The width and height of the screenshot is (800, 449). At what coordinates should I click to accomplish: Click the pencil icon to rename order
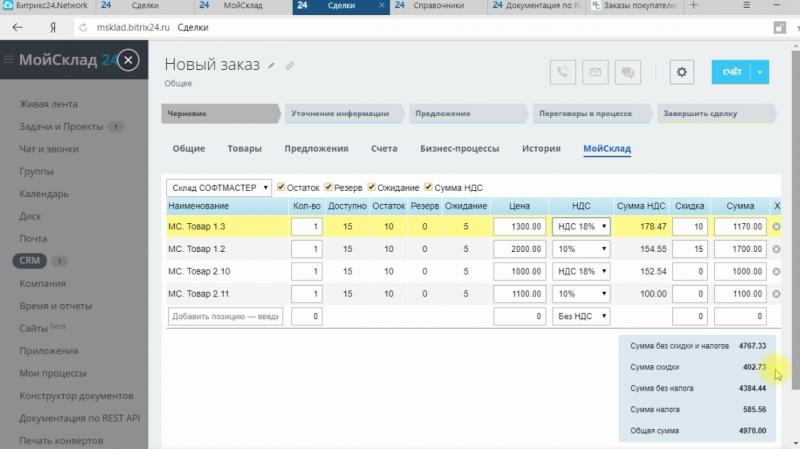pos(271,65)
